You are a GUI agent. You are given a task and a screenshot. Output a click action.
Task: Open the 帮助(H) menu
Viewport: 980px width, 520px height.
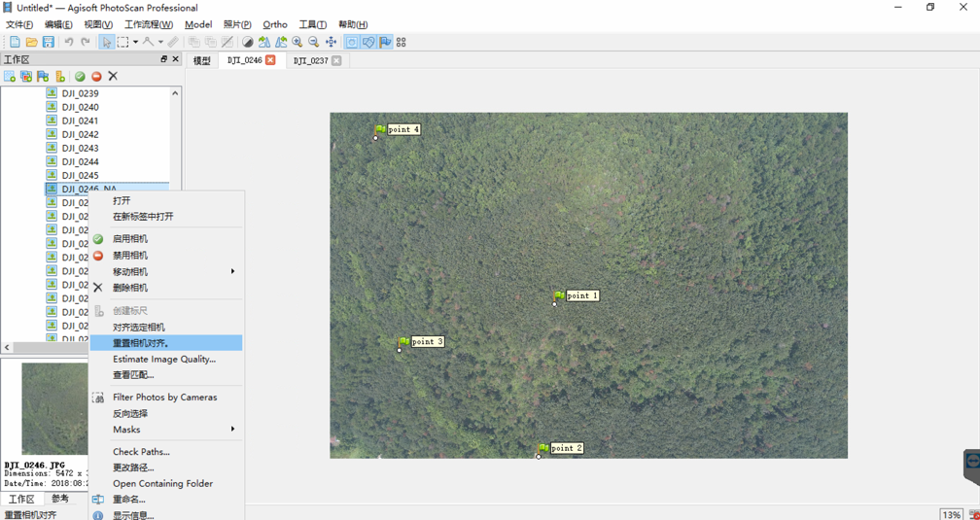point(353,24)
